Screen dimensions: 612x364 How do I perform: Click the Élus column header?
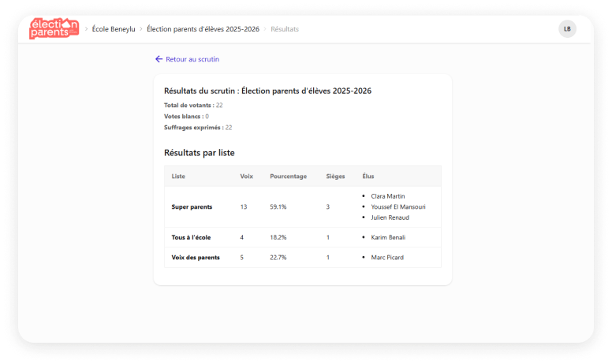pyautogui.click(x=368, y=176)
